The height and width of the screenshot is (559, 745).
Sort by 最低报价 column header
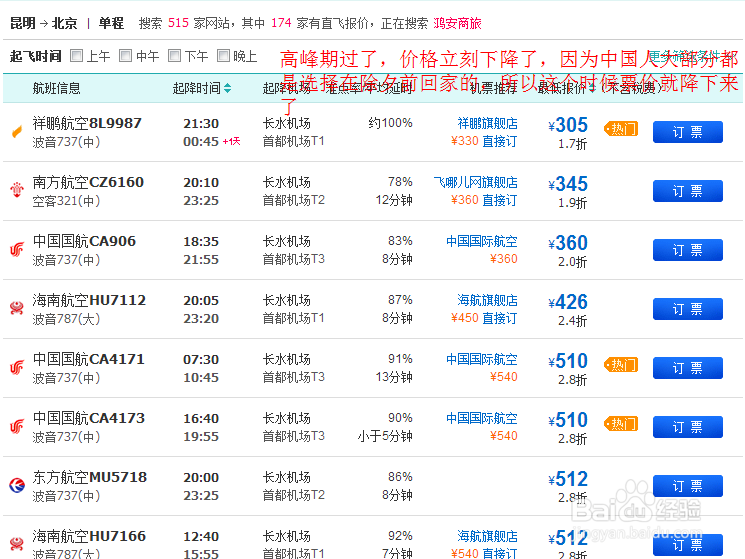566,88
